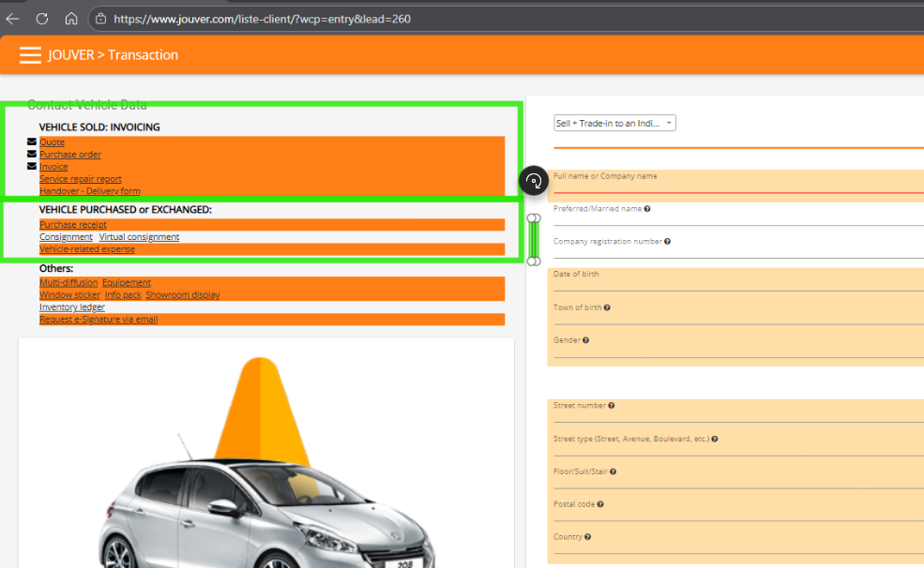Image resolution: width=924 pixels, height=568 pixels.
Task: Click the envelope icon next to Invoice
Action: 32,167
